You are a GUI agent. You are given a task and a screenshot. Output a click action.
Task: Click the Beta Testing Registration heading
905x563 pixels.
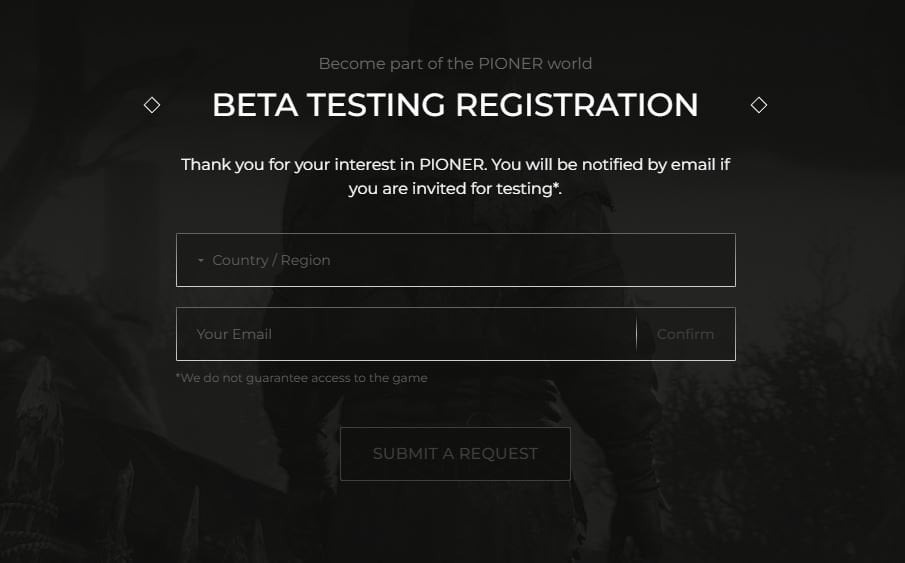pos(455,105)
